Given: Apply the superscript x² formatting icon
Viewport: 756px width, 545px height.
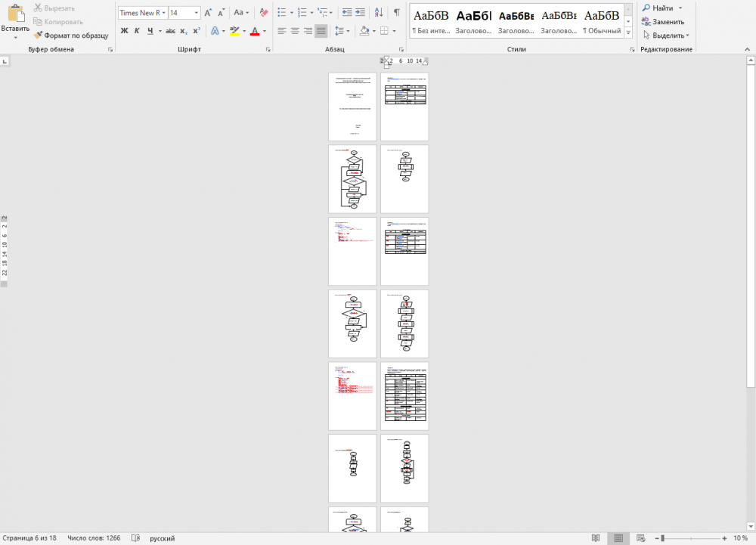Looking at the screenshot, I should tap(197, 31).
